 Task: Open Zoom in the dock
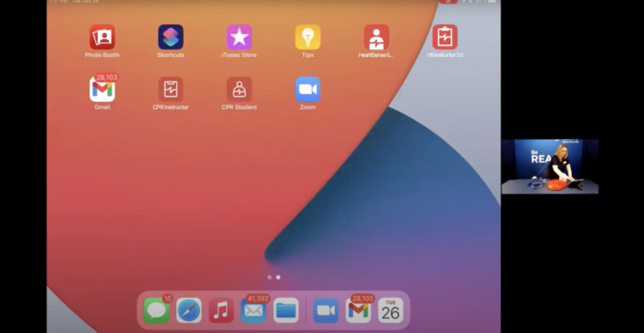pyautogui.click(x=326, y=310)
